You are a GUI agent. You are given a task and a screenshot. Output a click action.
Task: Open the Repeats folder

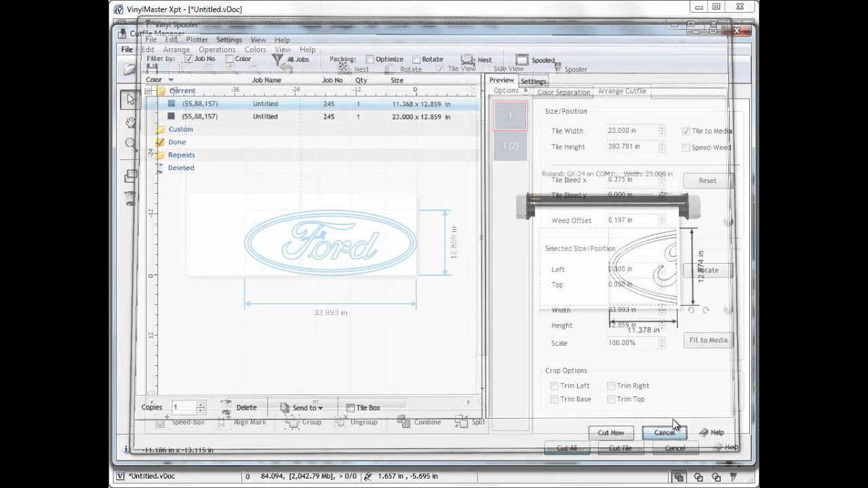point(181,155)
